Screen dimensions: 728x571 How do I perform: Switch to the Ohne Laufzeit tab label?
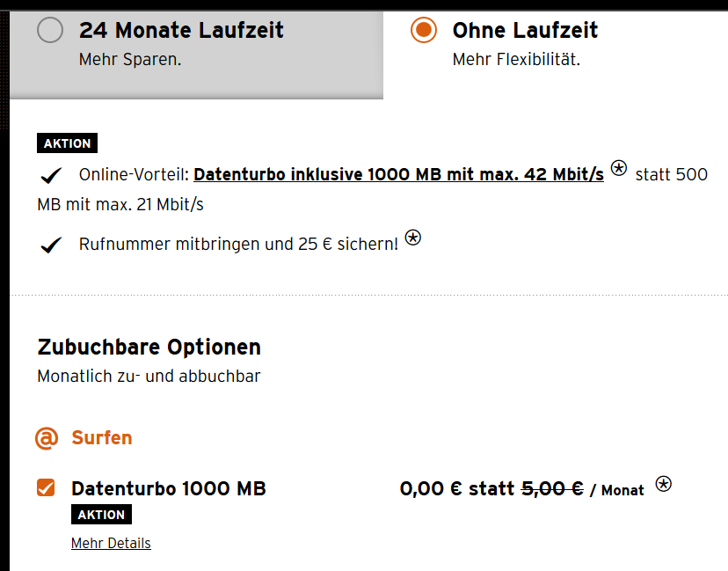[x=525, y=31]
